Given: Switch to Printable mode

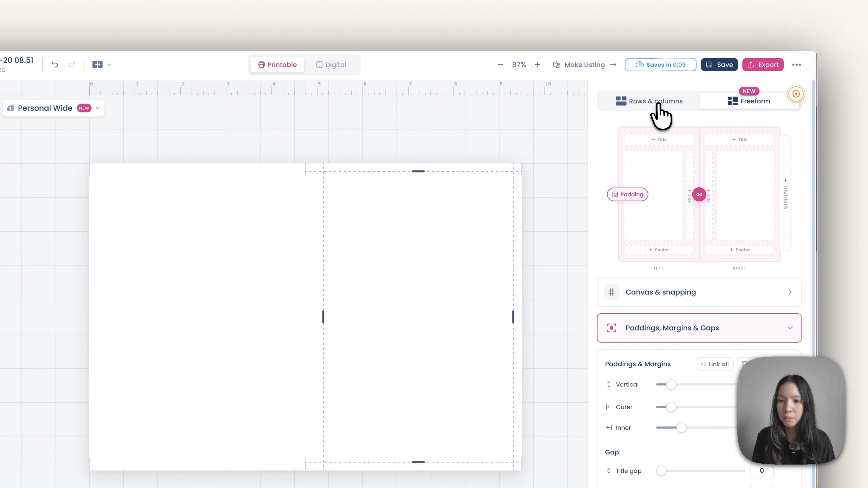Looking at the screenshot, I should tap(277, 65).
